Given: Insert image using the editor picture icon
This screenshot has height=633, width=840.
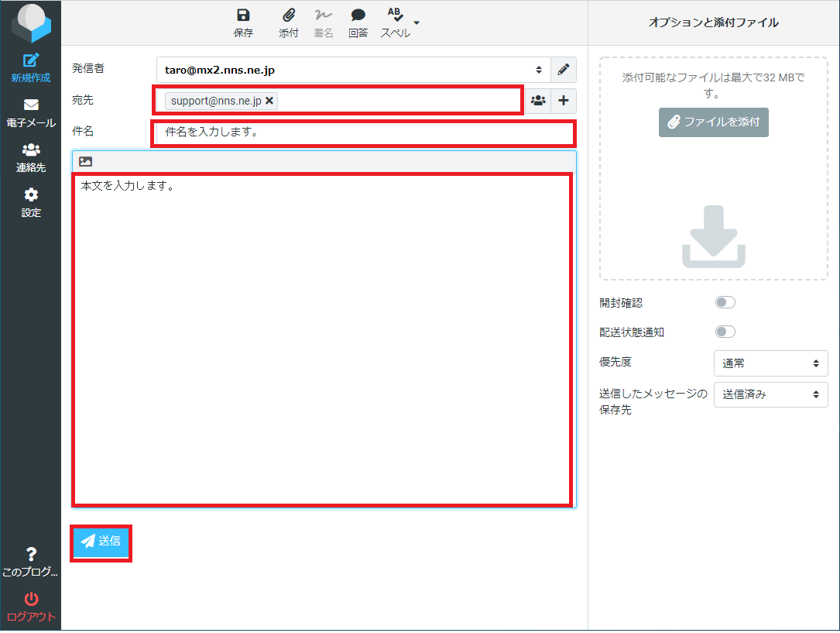Looking at the screenshot, I should (x=85, y=162).
